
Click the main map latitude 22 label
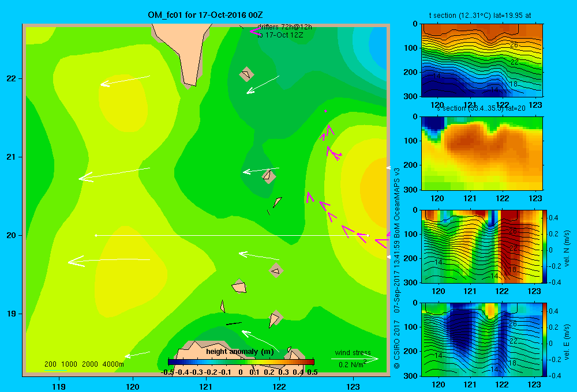(x=12, y=78)
